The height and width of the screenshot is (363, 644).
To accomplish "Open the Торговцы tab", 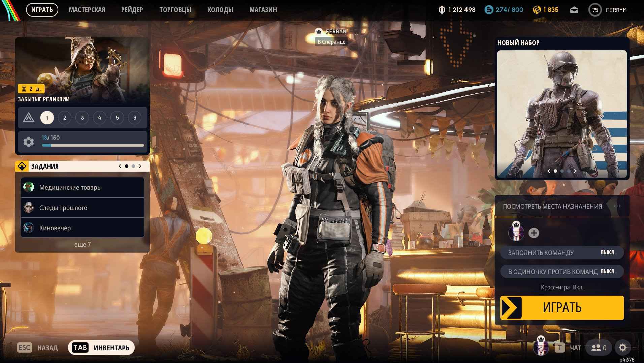I will [x=175, y=10].
